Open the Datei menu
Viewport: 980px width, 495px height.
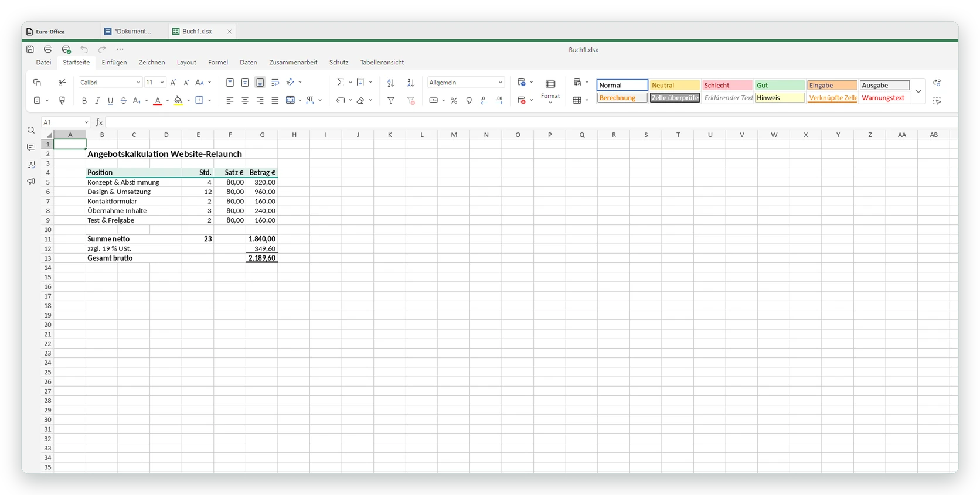[43, 62]
